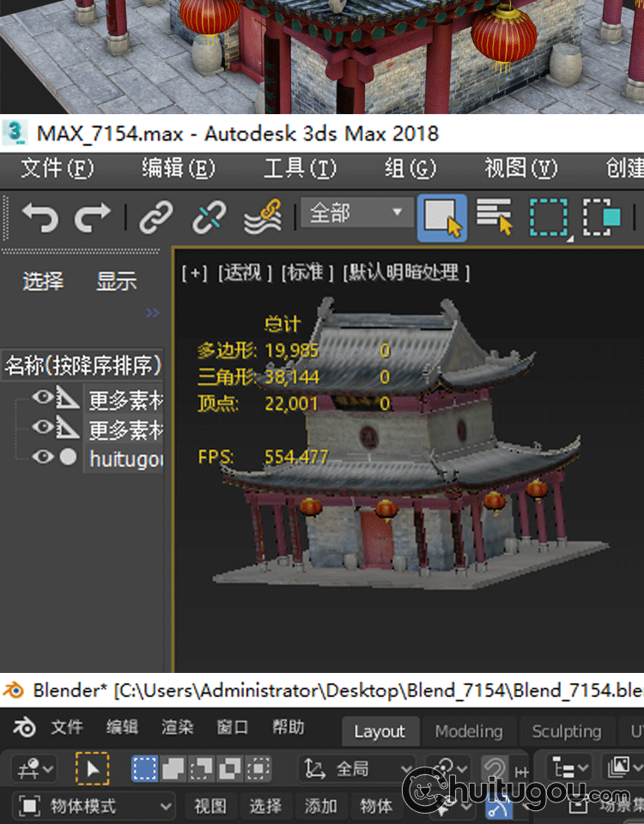Select the Select and Link tool
644x824 pixels.
[x=156, y=217]
